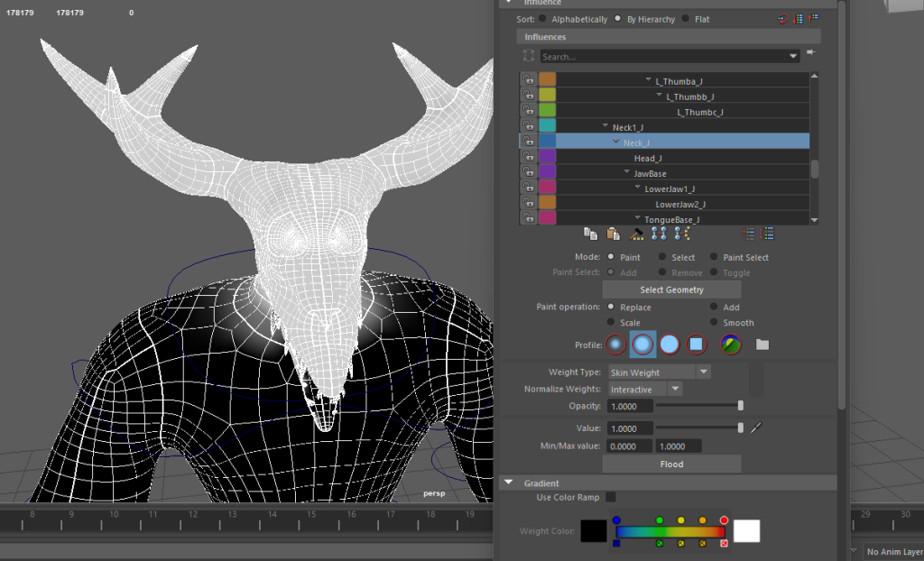Select the LowerJaw1_J influence
The height and width of the screenshot is (561, 924).
pos(670,189)
